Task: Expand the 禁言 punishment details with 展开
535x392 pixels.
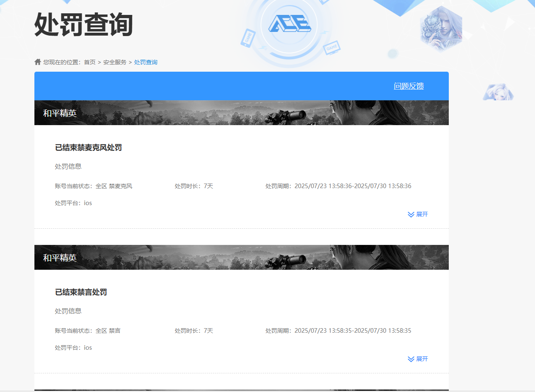Action: point(418,359)
